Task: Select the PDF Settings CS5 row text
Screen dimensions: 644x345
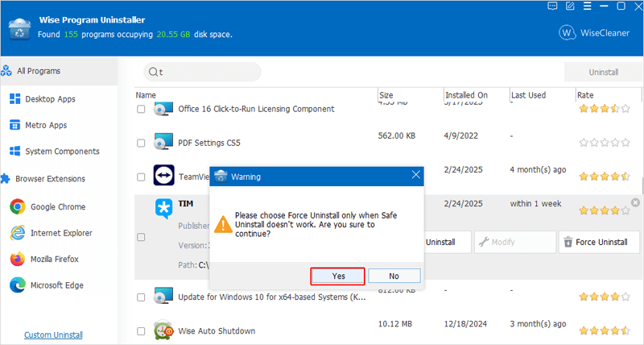Action: point(209,143)
